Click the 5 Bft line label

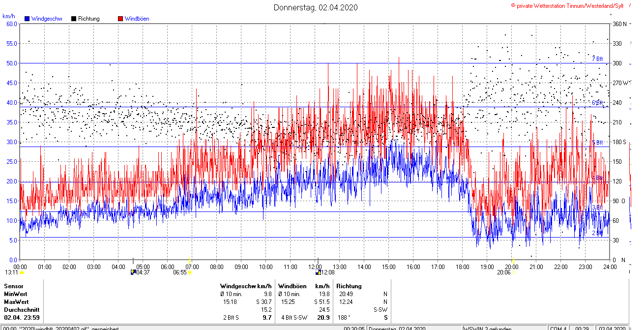597,143
